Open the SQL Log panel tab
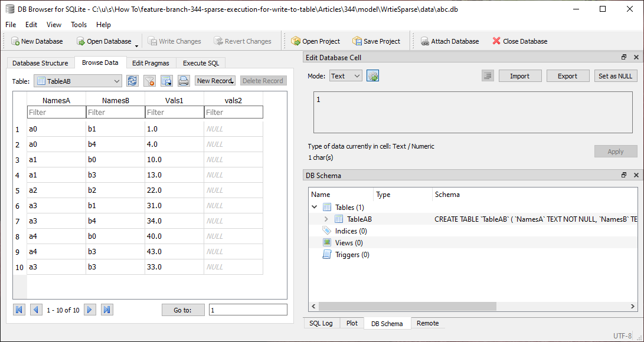The width and height of the screenshot is (644, 342). point(321,323)
